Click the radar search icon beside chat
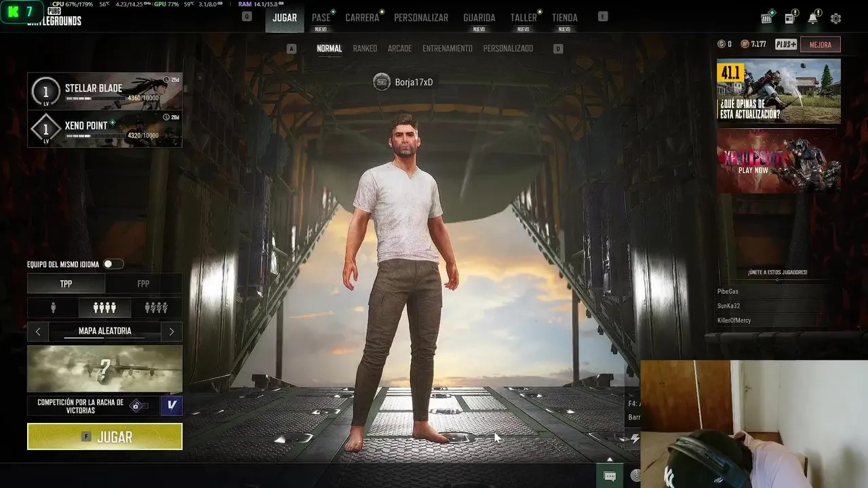Viewport: 868px width, 488px height. 635,476
